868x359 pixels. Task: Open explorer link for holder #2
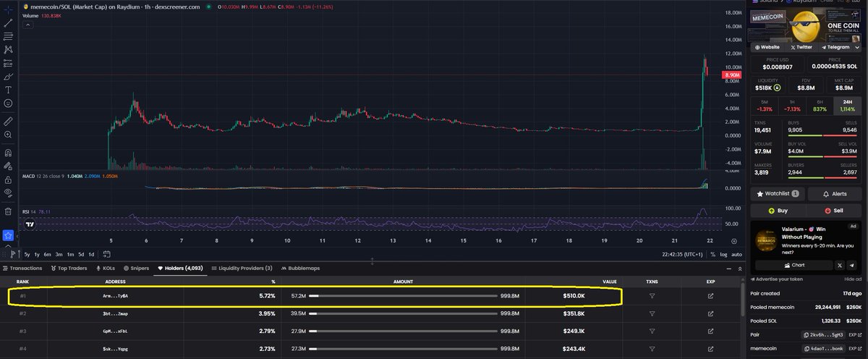coord(710,313)
